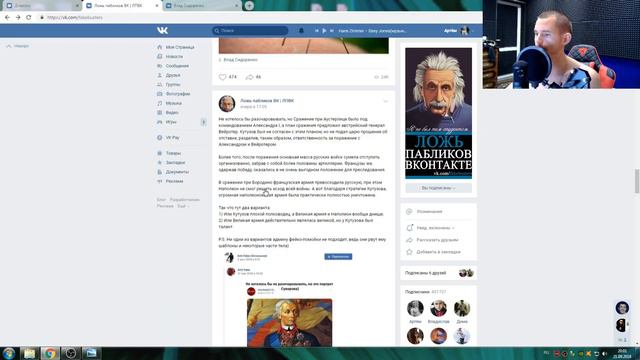Open subscriber Дима avatar

[462, 308]
